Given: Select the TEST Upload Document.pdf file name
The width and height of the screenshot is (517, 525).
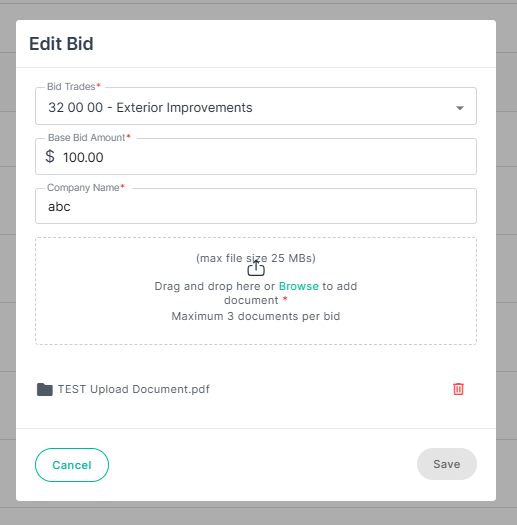Looking at the screenshot, I should 134,389.
